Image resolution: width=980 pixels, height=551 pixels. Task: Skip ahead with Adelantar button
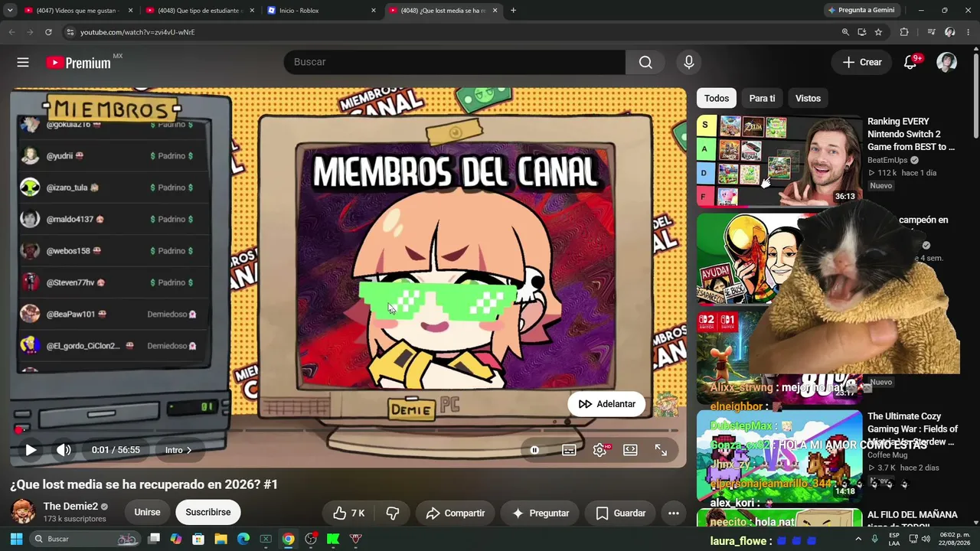pos(607,404)
